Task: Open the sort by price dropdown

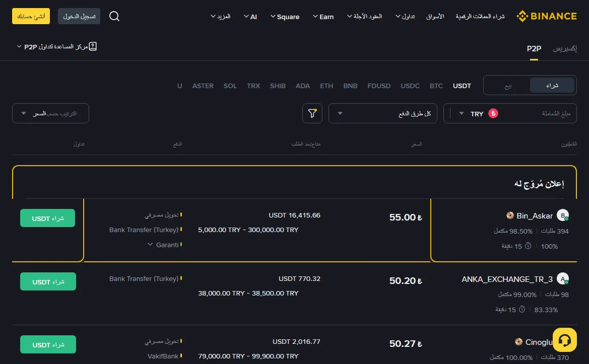Action: coord(51,113)
